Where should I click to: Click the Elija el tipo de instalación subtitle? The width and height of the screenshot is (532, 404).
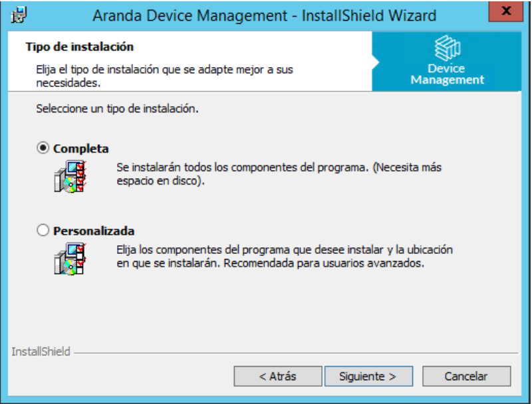coord(164,76)
